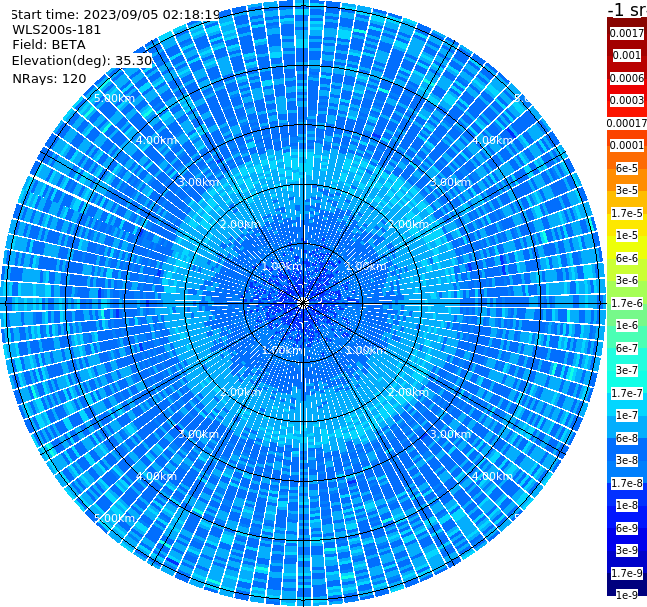
Task: Click the 0.00017 colorbar label
Action: (627, 123)
